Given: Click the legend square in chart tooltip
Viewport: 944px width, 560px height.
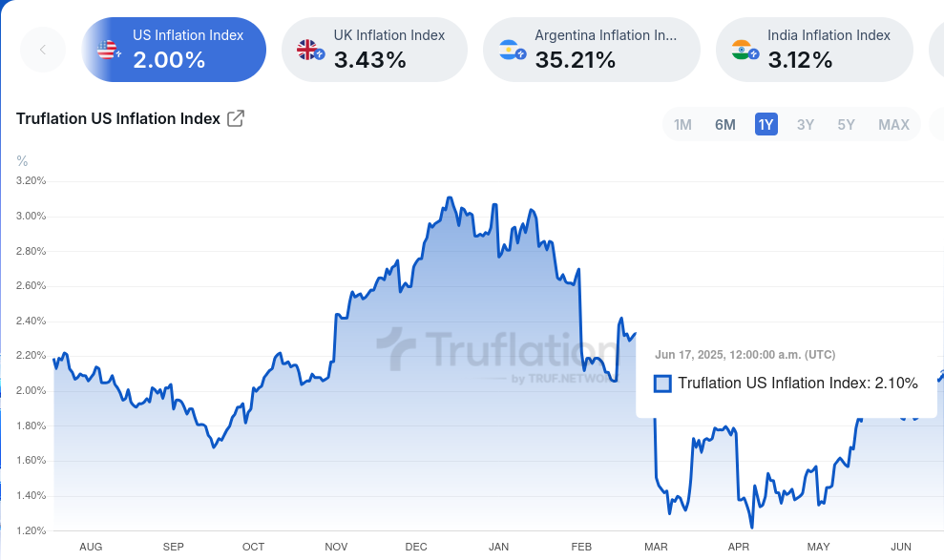Looking at the screenshot, I should tap(662, 384).
